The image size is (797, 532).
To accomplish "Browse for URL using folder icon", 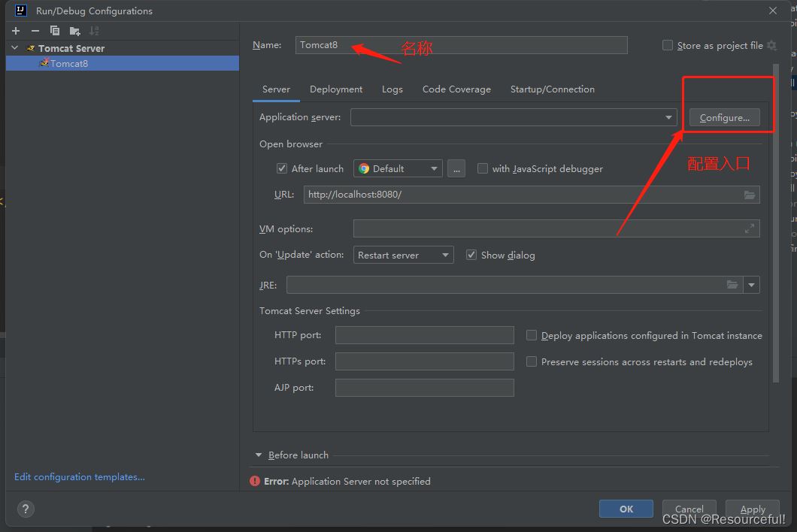I will click(x=749, y=195).
